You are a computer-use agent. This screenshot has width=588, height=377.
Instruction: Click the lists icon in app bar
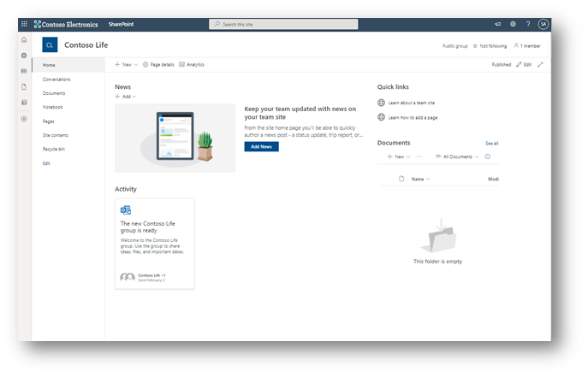click(24, 103)
